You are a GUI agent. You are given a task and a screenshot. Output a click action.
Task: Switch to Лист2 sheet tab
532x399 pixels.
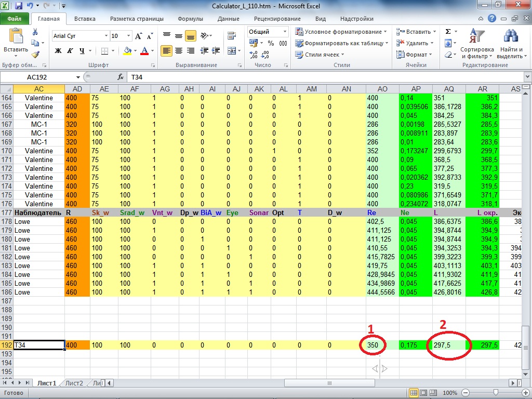(x=74, y=383)
